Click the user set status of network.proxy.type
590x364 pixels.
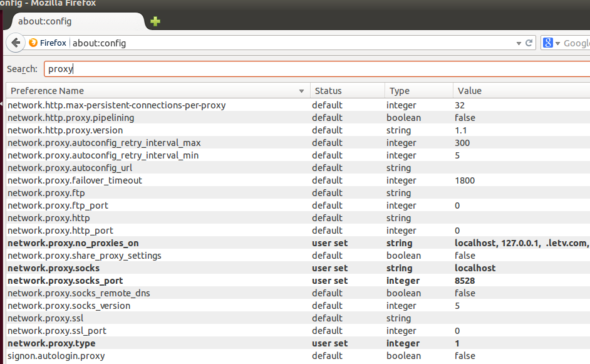[329, 343]
